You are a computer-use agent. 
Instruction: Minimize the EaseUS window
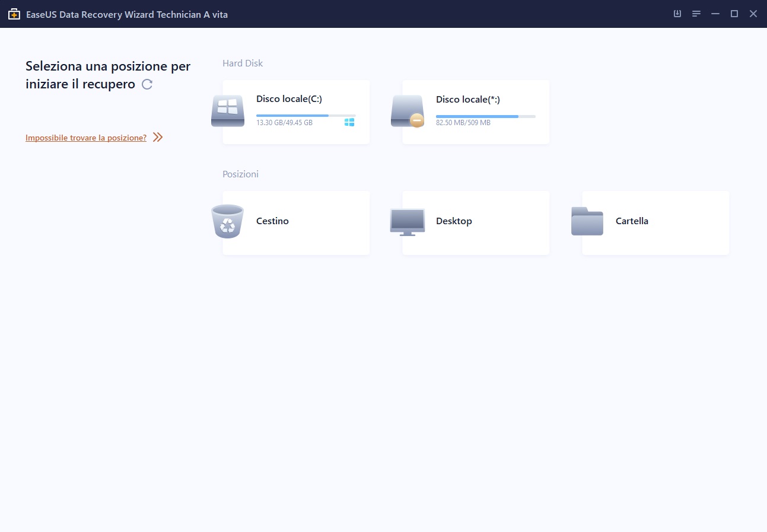click(715, 14)
